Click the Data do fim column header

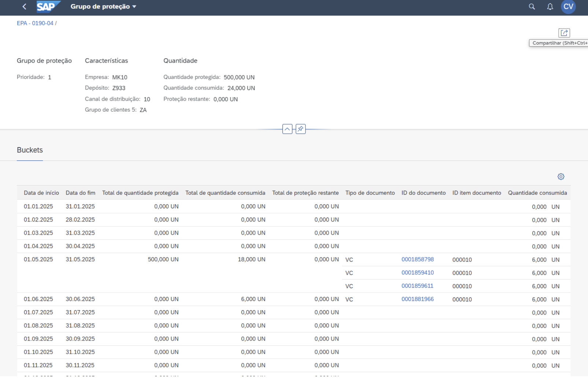pyautogui.click(x=80, y=193)
